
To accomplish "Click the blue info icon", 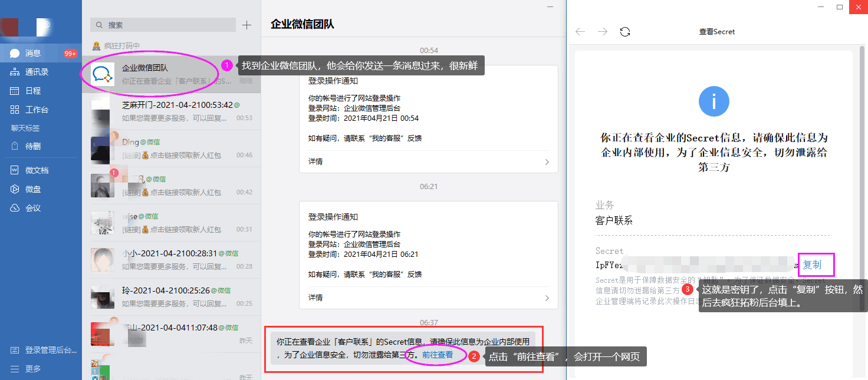I will click(x=714, y=101).
